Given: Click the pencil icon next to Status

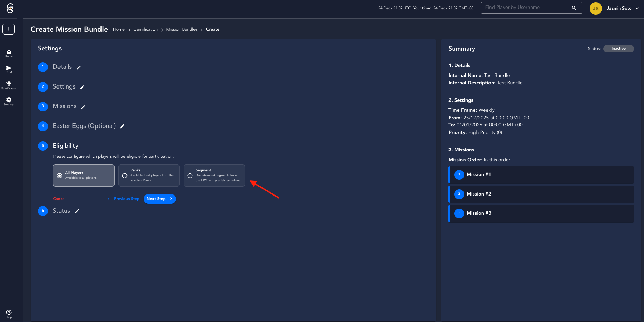Looking at the screenshot, I should coord(77,211).
